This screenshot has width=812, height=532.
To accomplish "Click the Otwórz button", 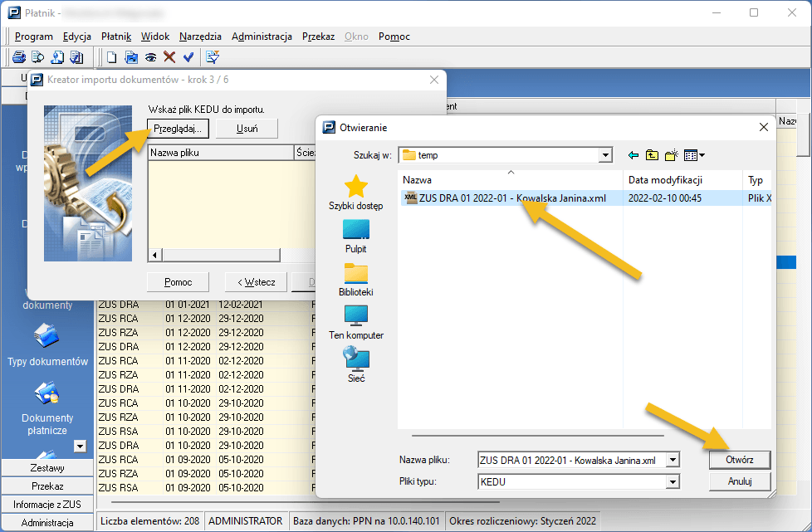I will [x=739, y=460].
